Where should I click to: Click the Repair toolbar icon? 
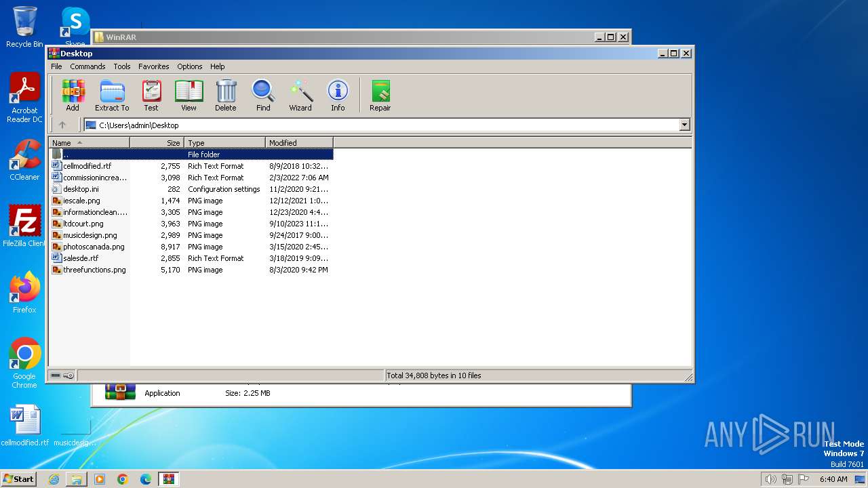point(380,96)
